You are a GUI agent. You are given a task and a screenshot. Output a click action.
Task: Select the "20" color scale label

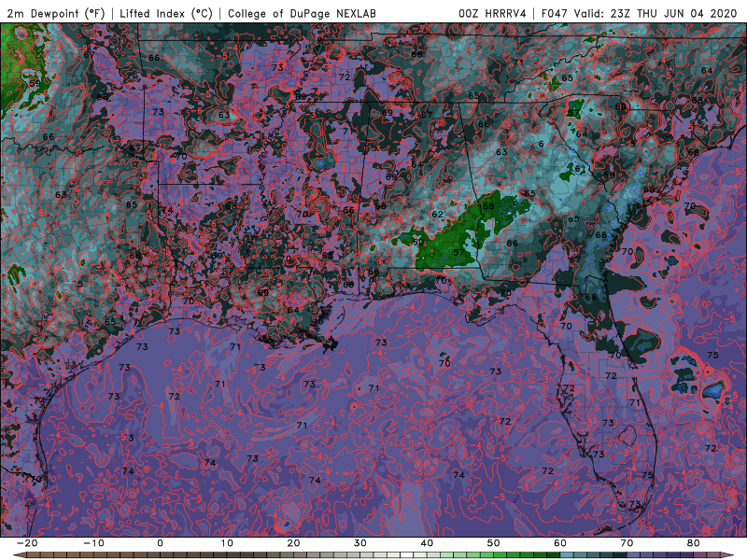(x=293, y=543)
